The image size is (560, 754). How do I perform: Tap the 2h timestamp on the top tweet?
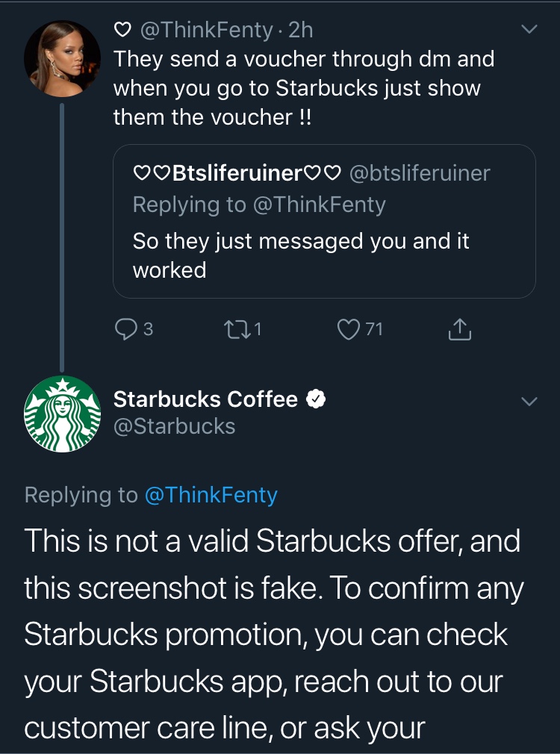pyautogui.click(x=300, y=30)
